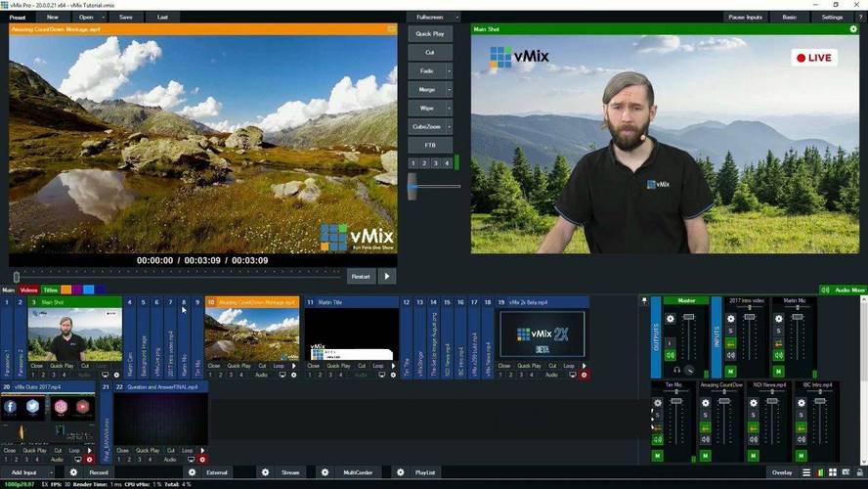Toggle overlay 1 on Main Shot input
This screenshot has width=868, height=489.
(x=33, y=375)
